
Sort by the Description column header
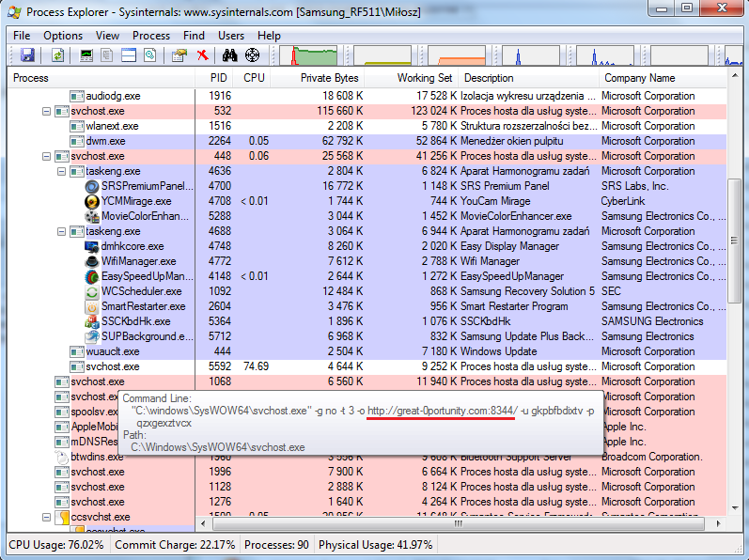(528, 78)
